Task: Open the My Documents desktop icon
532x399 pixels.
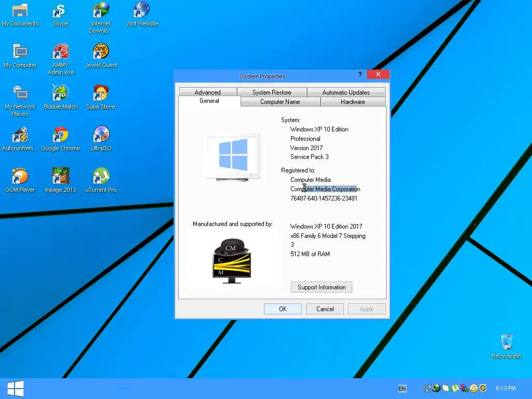Action: click(x=20, y=15)
